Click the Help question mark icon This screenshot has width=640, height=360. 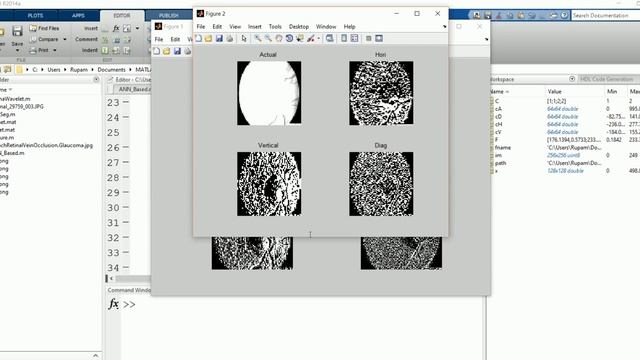pyautogui.click(x=564, y=16)
